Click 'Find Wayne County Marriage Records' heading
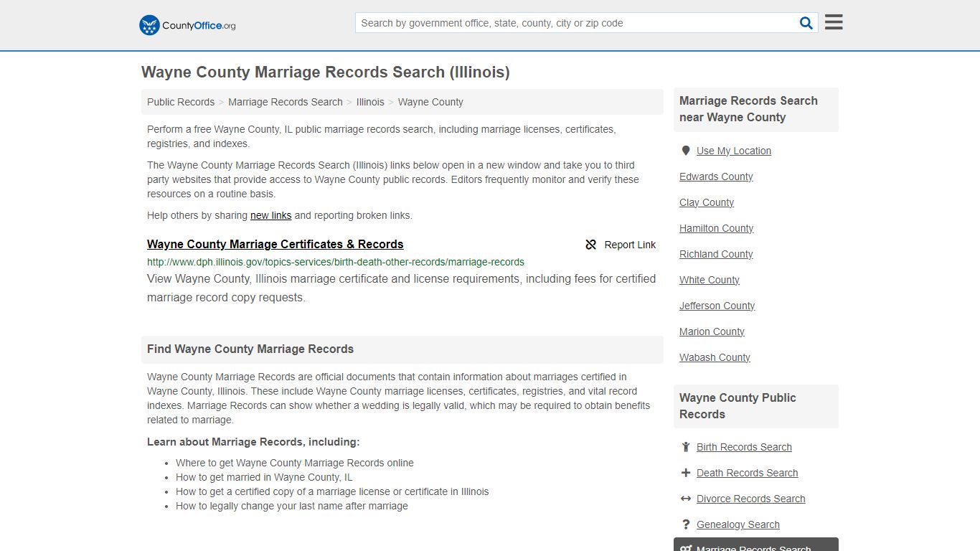980x551 pixels. [x=250, y=349]
